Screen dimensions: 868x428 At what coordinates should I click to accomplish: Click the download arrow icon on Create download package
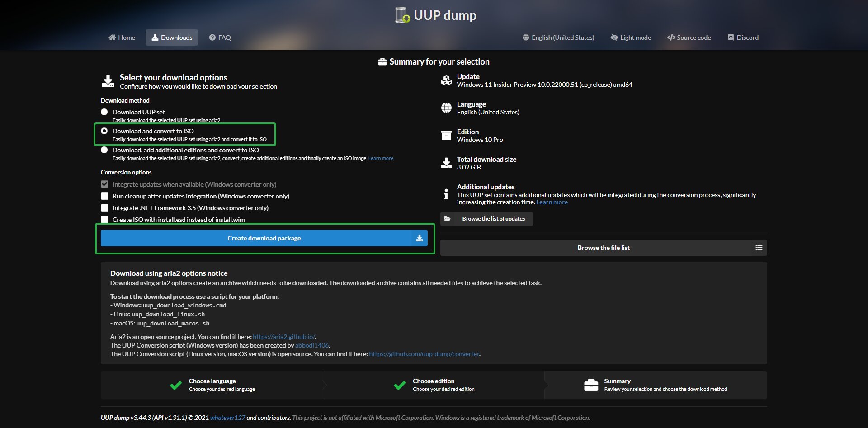tap(420, 238)
